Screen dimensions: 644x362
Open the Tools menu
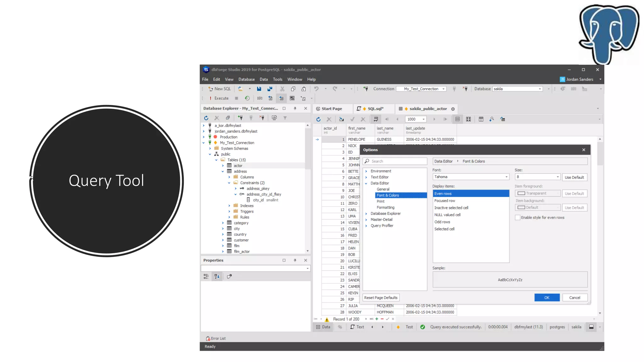coord(277,80)
